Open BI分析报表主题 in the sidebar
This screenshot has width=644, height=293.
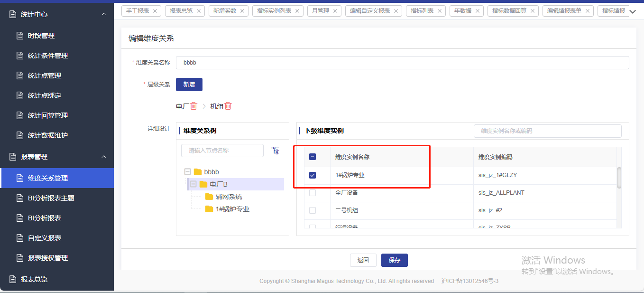coord(51,198)
